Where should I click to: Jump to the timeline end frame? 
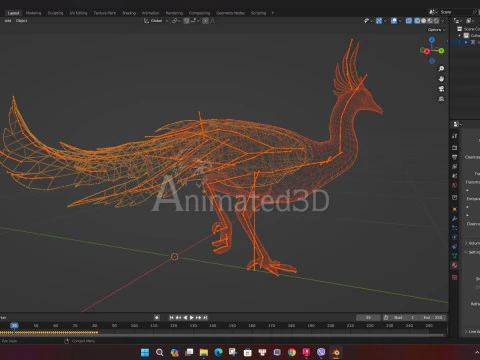[x=205, y=317]
